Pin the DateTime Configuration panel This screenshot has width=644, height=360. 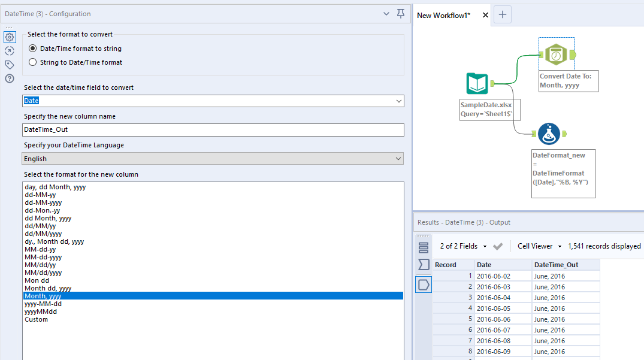pos(400,13)
